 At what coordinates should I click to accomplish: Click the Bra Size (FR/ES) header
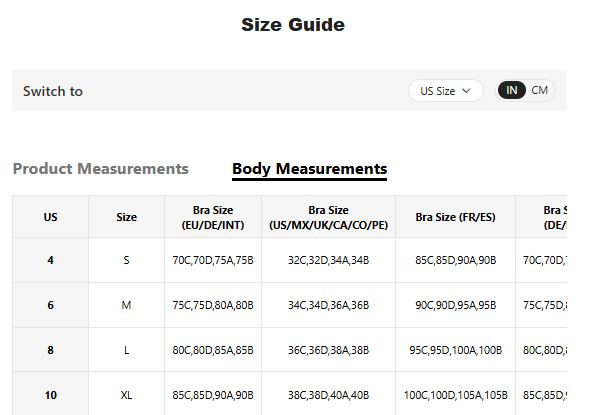point(455,217)
